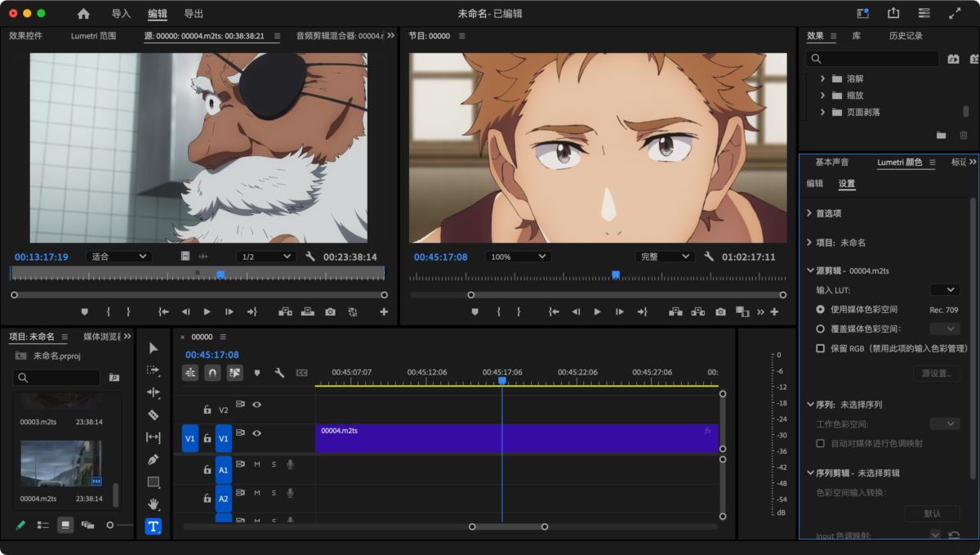This screenshot has height=555, width=980.
Task: Toggle snap magnet in timeline
Action: click(212, 373)
